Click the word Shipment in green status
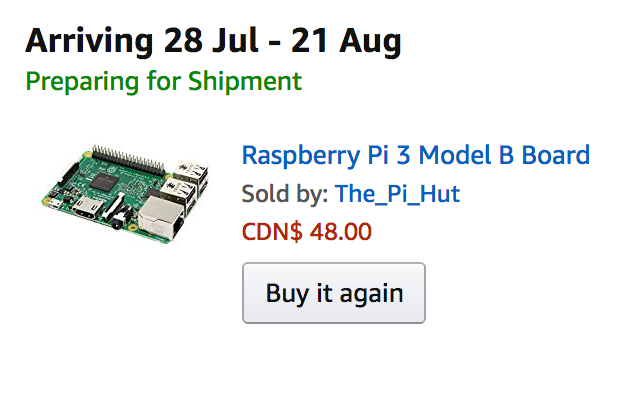Image resolution: width=638 pixels, height=414 pixels. pyautogui.click(x=245, y=81)
